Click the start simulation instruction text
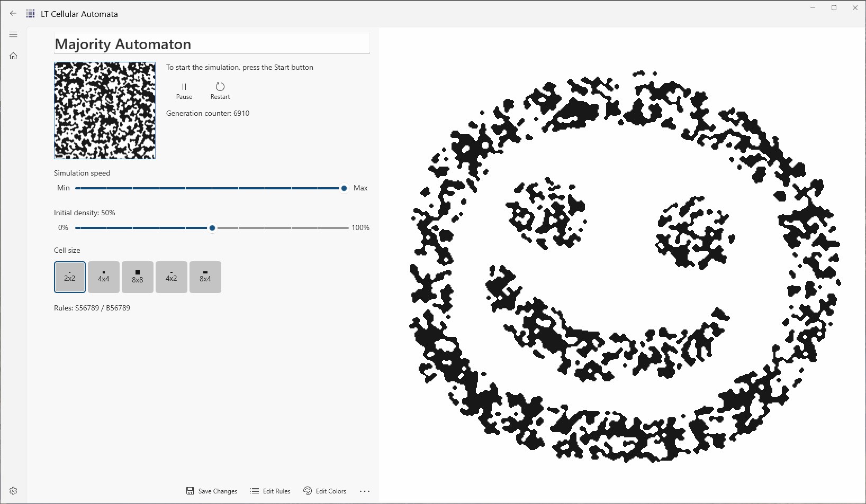Image resolution: width=866 pixels, height=504 pixels. 240,67
